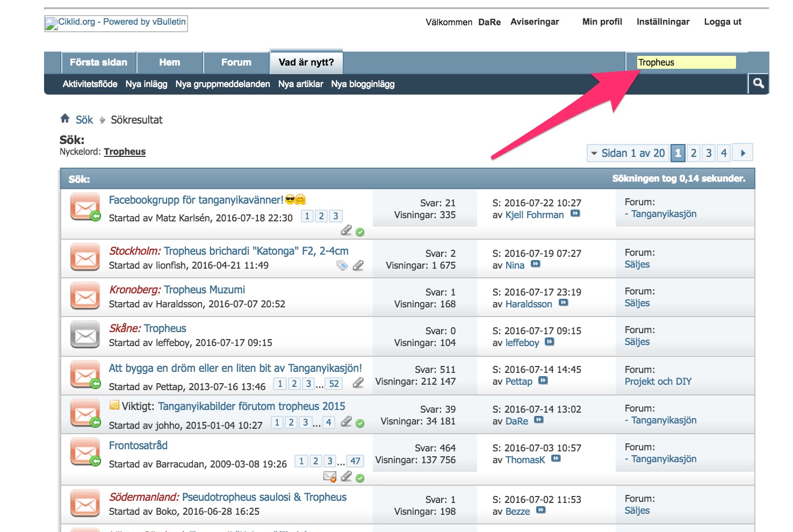Go to last post icon beside Haraldsson
This screenshot has width=793, height=532.
pyautogui.click(x=564, y=303)
